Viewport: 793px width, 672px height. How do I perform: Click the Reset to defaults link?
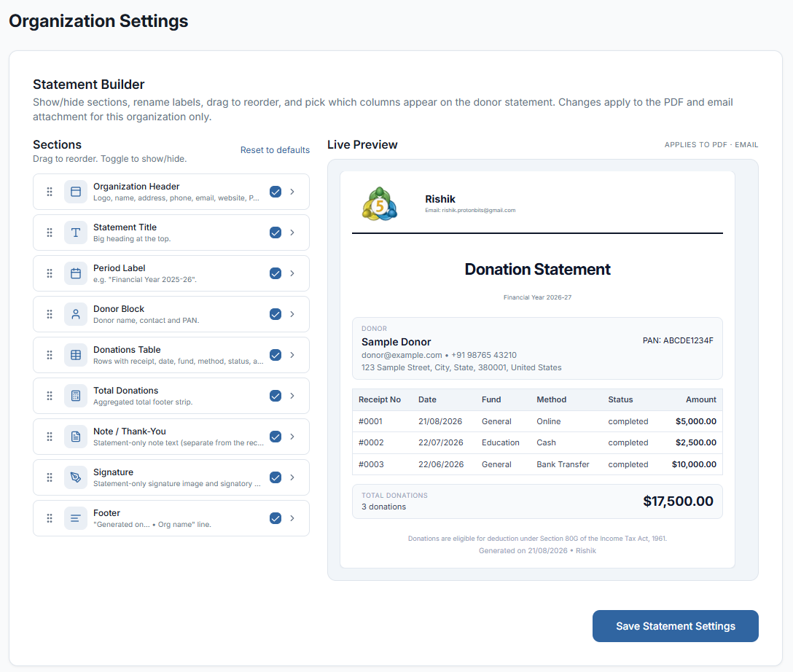click(x=275, y=150)
